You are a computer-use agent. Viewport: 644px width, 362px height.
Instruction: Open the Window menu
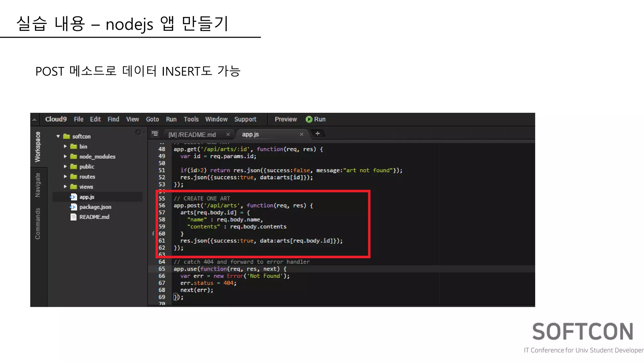(216, 119)
